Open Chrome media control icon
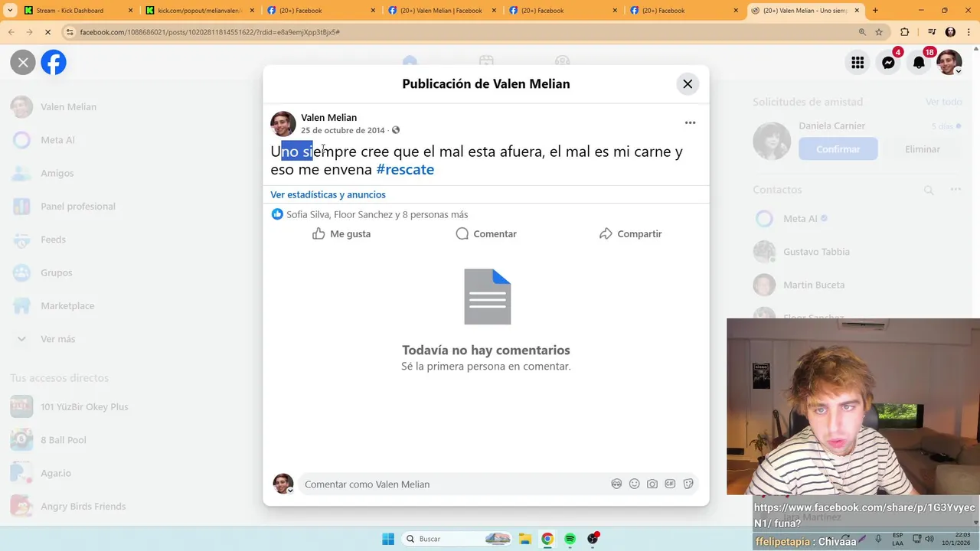This screenshot has height=551, width=980. (931, 32)
